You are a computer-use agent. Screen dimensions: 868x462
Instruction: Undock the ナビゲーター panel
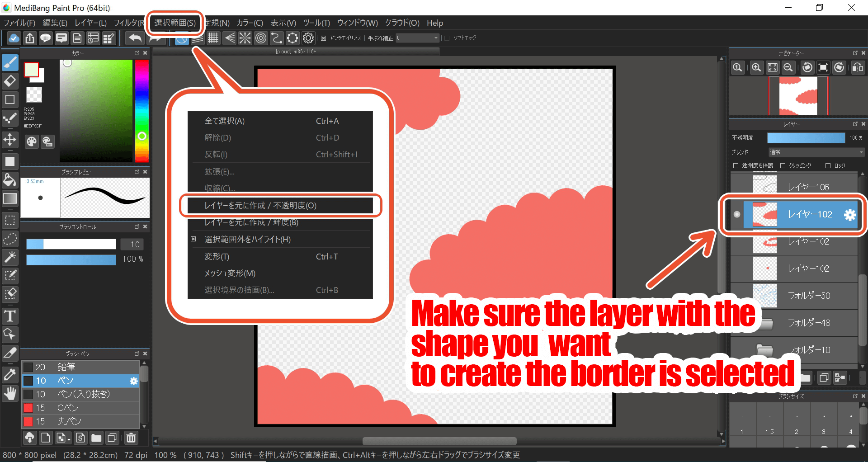coord(855,53)
